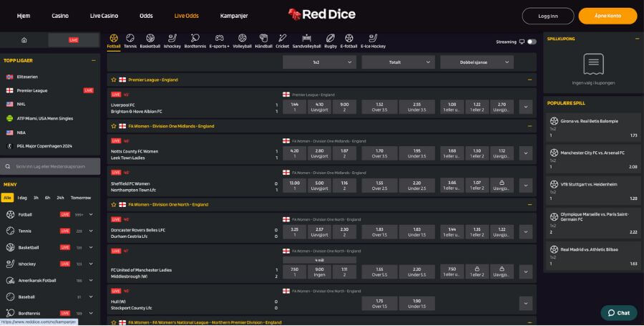Select the 6h time filter
Screen dimensions: 644x326
click(48, 198)
